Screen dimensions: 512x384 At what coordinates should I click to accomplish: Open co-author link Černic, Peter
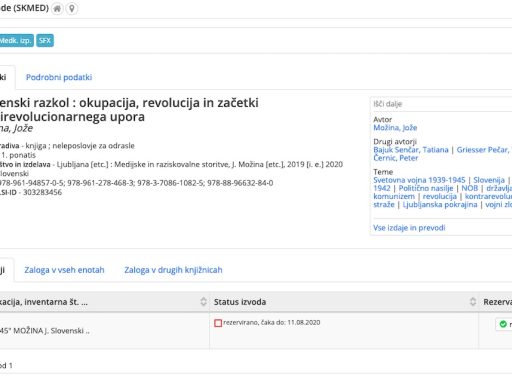396,158
